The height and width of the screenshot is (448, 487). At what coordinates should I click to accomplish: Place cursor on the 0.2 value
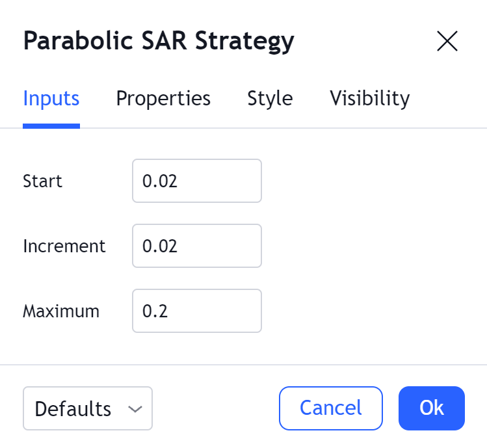click(155, 311)
